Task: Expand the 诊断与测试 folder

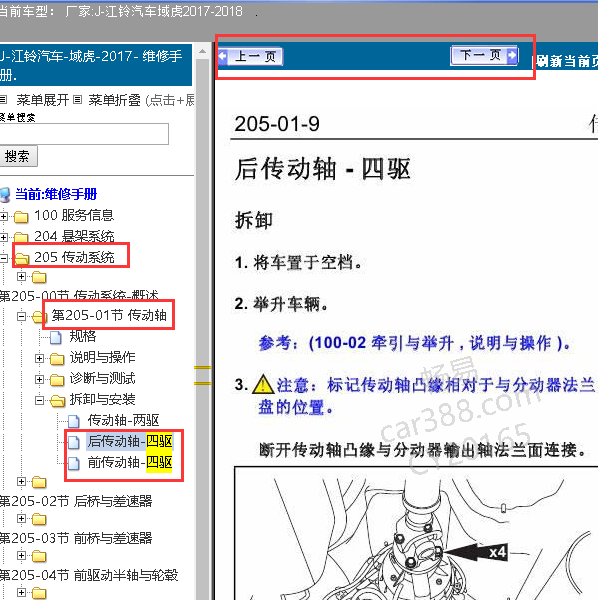Action: click(x=39, y=379)
